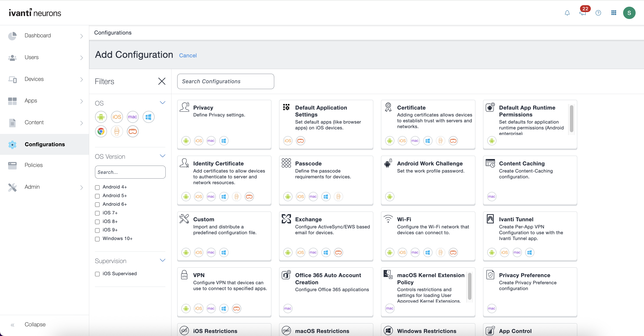
Task: Select Configurations in the sidebar
Action: click(x=45, y=144)
